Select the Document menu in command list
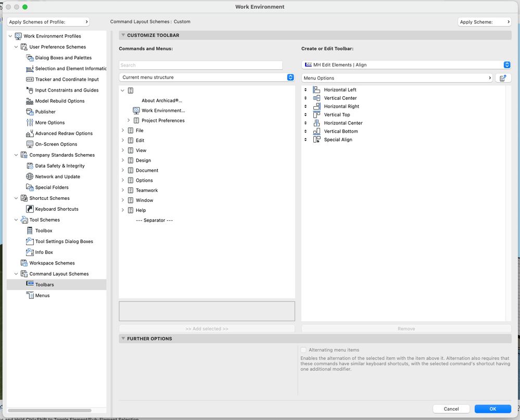 [147, 170]
